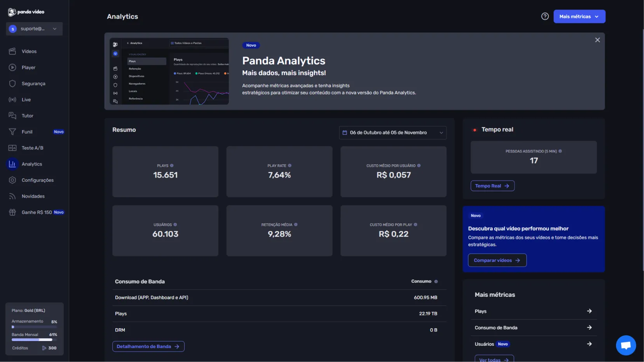The height and width of the screenshot is (362, 644).
Task: Click the info icon next to Consumo header
Action: 436,282
